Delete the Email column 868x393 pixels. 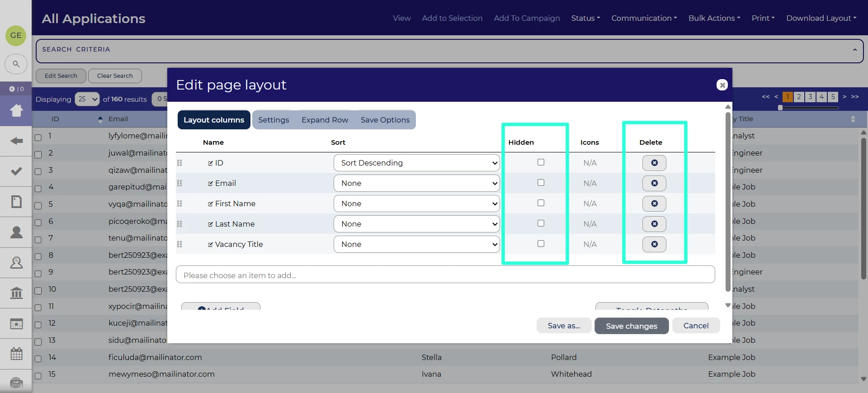[654, 183]
